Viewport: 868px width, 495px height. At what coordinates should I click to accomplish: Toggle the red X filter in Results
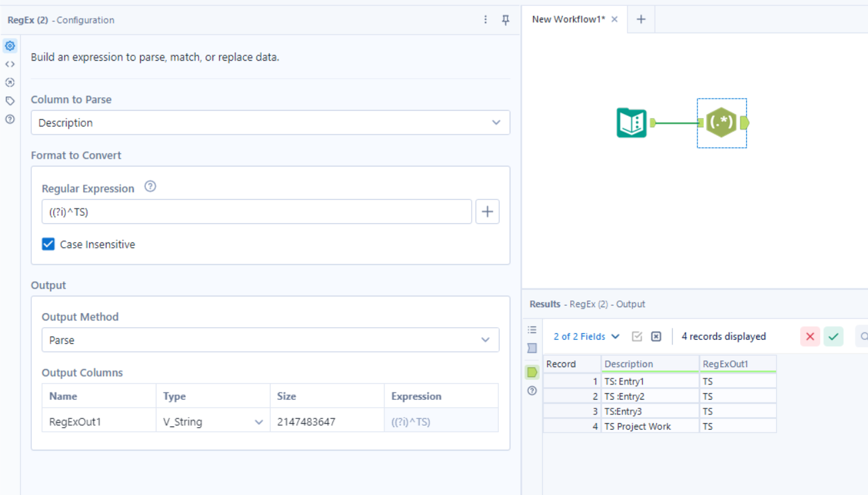click(810, 336)
